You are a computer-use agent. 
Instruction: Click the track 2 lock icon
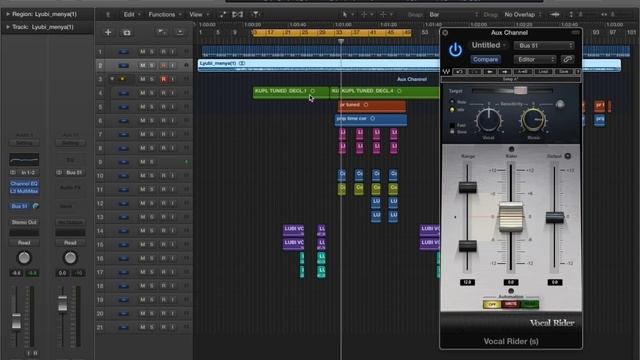click(x=187, y=65)
